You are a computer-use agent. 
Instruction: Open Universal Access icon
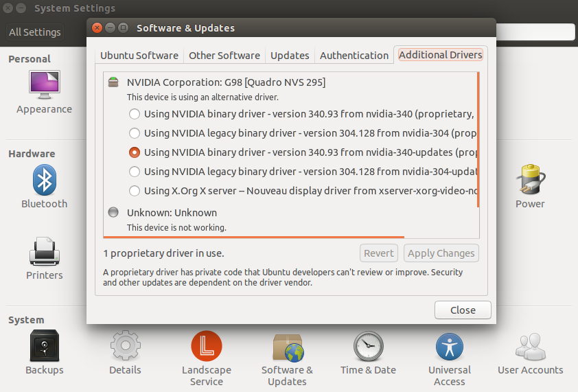450,347
